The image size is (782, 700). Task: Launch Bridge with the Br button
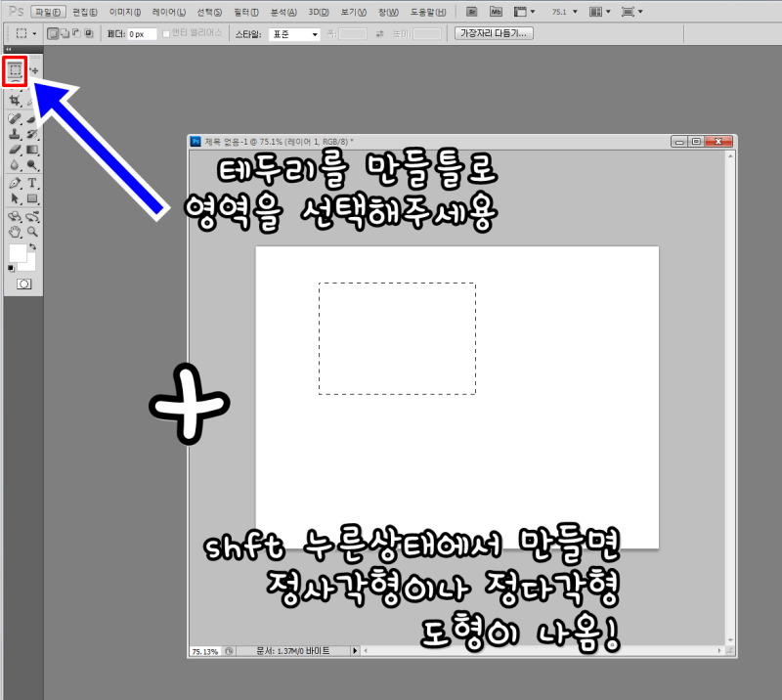pos(471,12)
